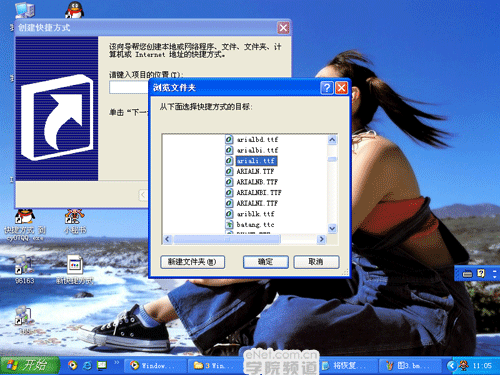
Task: Click the help question mark icon
Action: [x=327, y=88]
